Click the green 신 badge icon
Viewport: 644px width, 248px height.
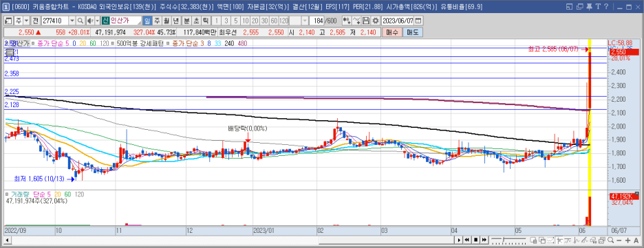pos(105,21)
